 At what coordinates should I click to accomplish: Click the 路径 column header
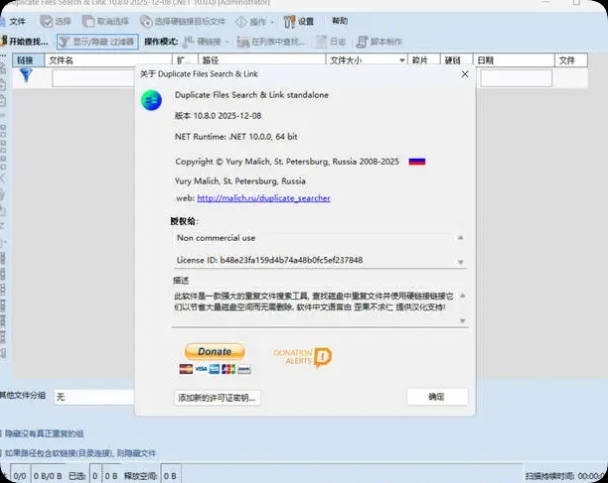click(262, 60)
